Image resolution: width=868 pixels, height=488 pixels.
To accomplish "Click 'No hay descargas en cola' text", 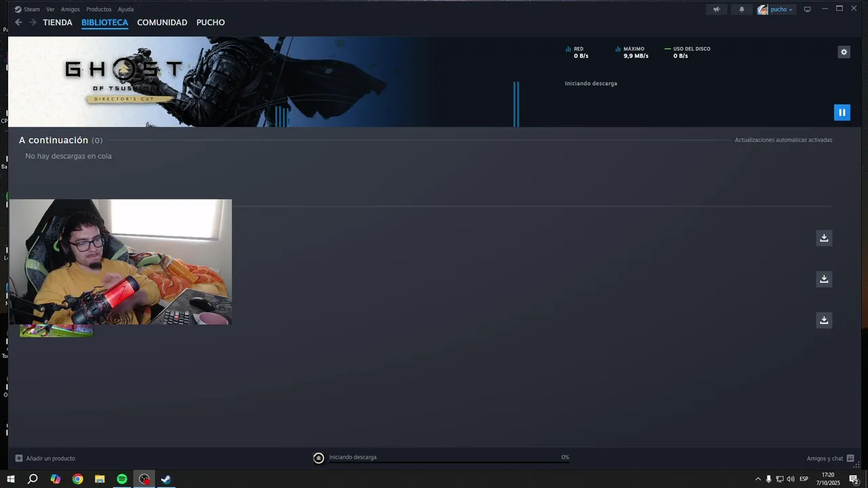I will coord(68,156).
